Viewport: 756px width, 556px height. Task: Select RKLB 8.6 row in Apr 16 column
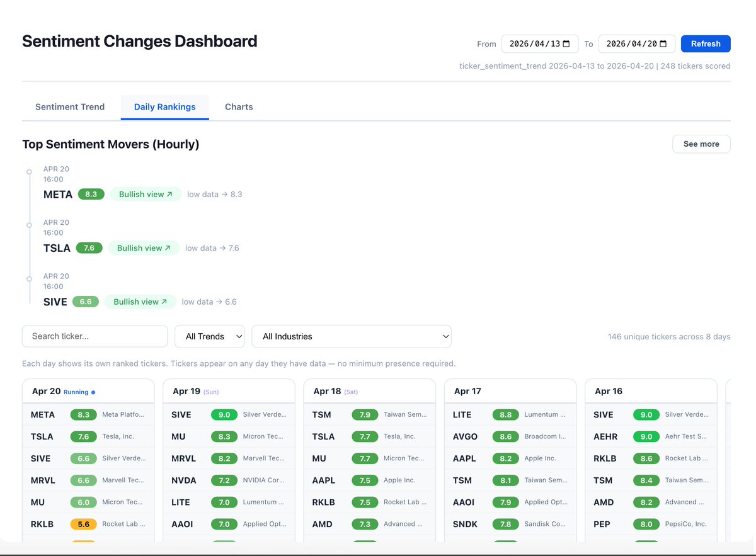click(651, 458)
